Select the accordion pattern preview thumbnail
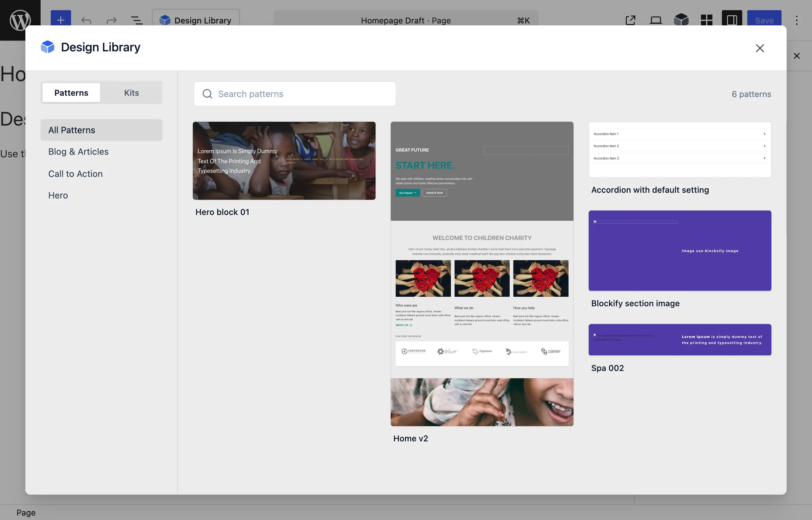 click(x=680, y=150)
